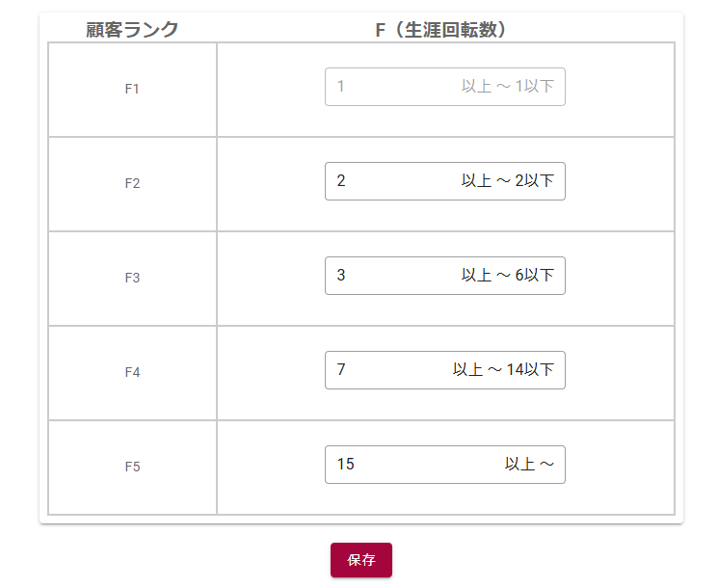Focus the F3 input field containing 3
This screenshot has height=588, width=718.
(386, 276)
